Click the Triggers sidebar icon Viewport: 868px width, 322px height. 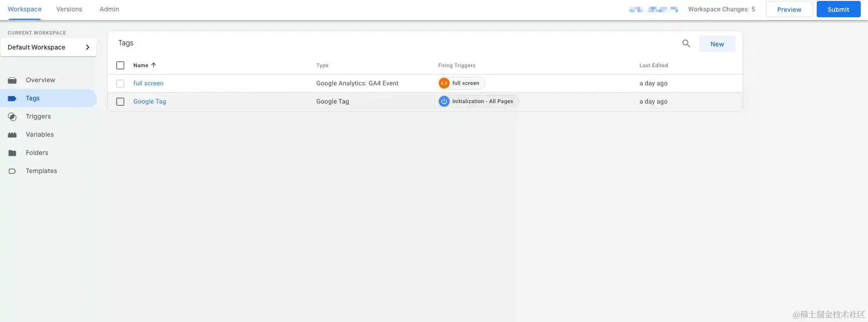pos(12,117)
